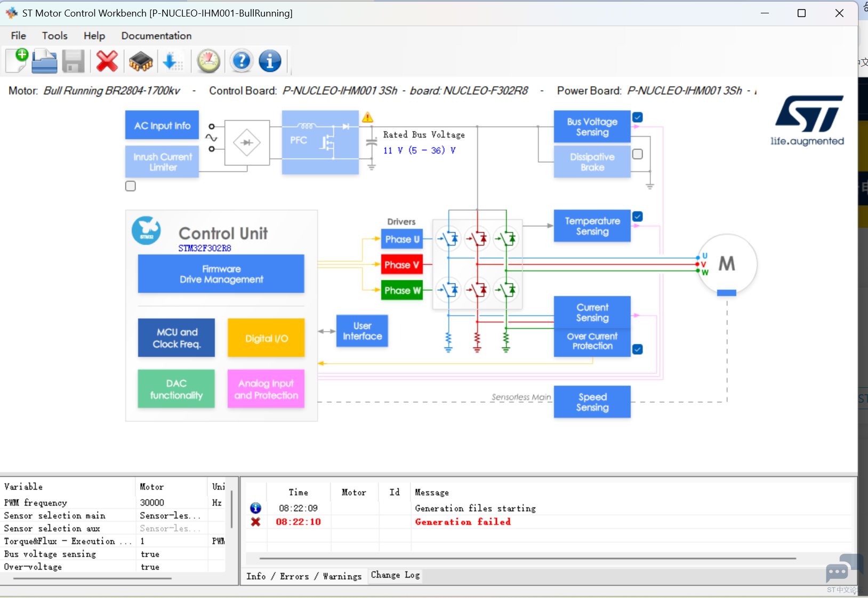The image size is (868, 598).
Task: Open a project with the folder icon
Action: 44,61
